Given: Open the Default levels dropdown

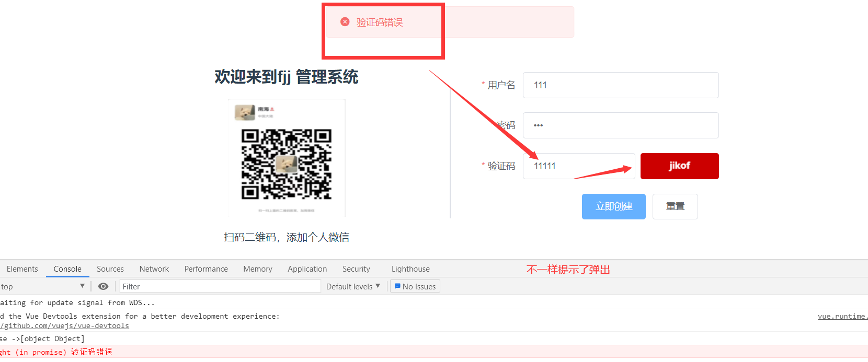Looking at the screenshot, I should (353, 286).
